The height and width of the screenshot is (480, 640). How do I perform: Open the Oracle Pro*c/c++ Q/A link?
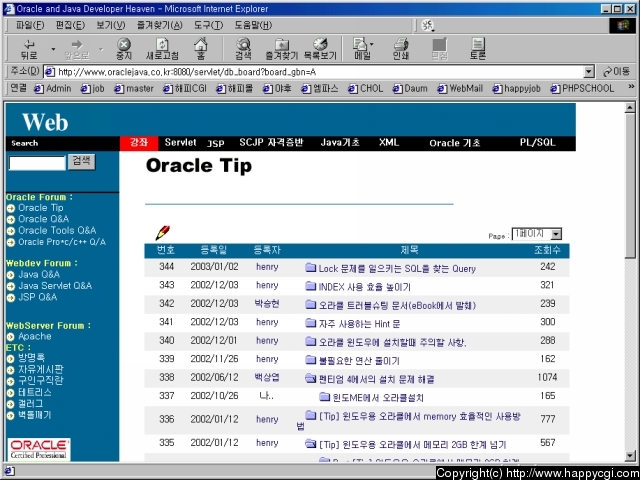pyautogui.click(x=62, y=242)
